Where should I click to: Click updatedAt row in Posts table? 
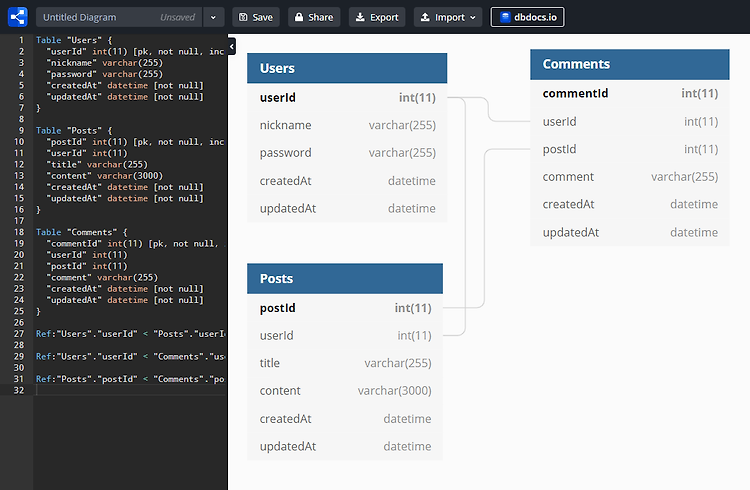coord(345,446)
